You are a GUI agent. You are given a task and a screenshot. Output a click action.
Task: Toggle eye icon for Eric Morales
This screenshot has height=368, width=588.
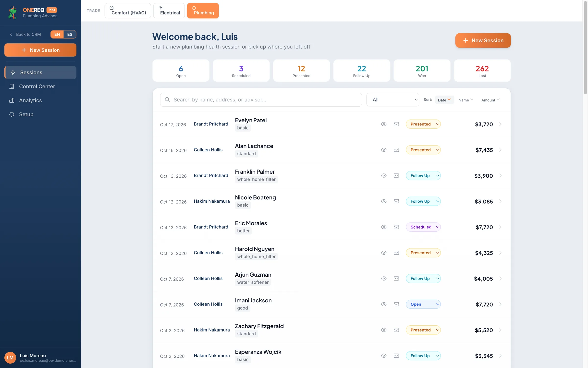tap(384, 227)
